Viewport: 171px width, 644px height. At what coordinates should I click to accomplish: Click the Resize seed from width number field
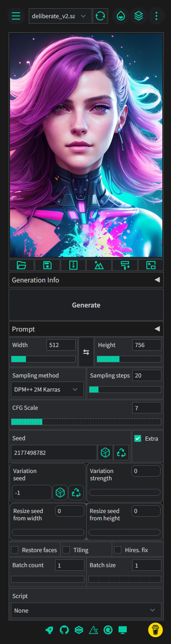pyautogui.click(x=70, y=511)
